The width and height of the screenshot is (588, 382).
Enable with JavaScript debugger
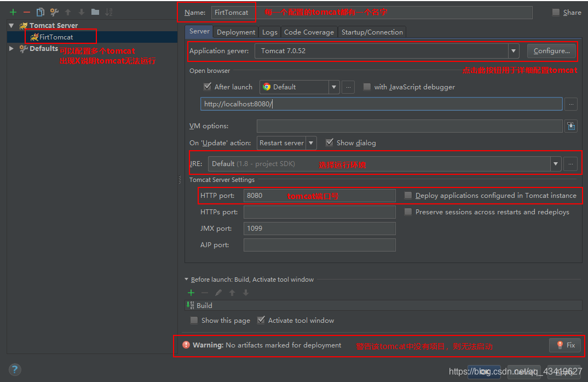click(x=367, y=87)
